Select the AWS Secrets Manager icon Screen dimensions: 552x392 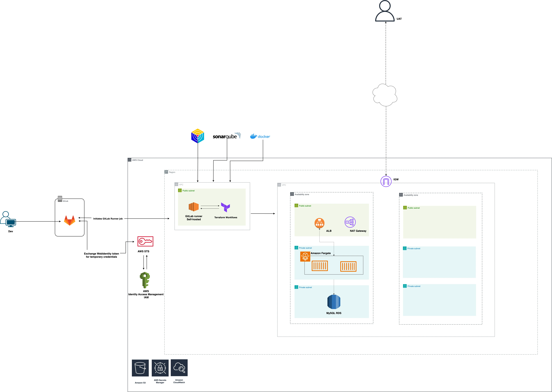click(x=160, y=368)
